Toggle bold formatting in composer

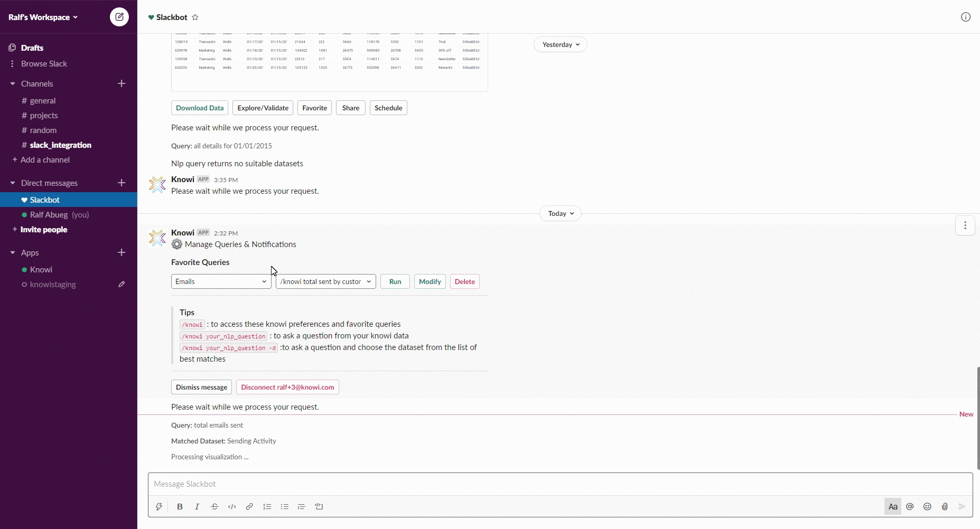coord(180,506)
